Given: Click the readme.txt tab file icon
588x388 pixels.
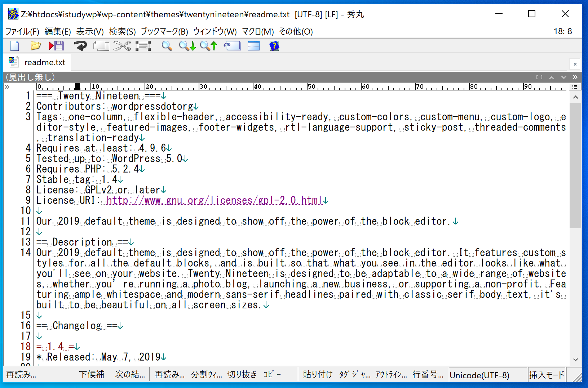Looking at the screenshot, I should point(14,62).
